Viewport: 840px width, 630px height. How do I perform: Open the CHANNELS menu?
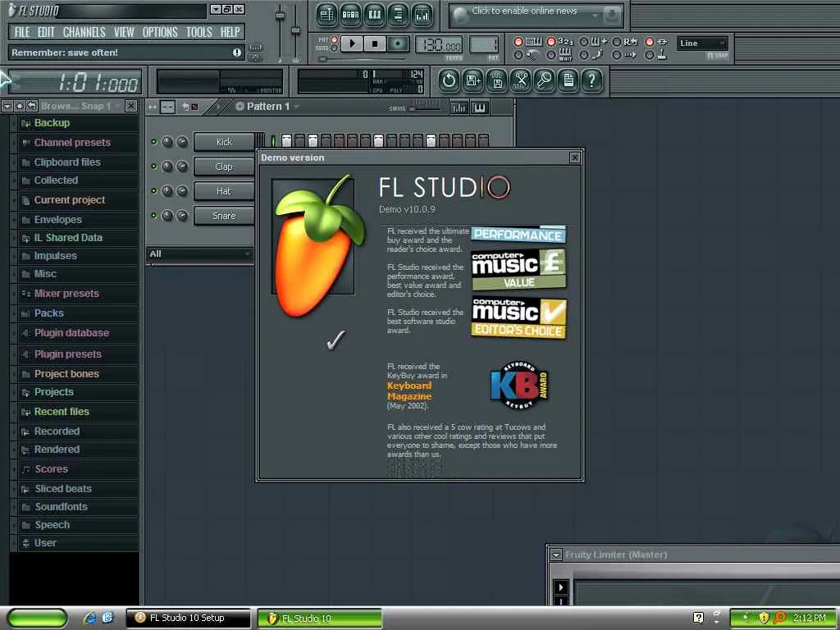(x=84, y=32)
